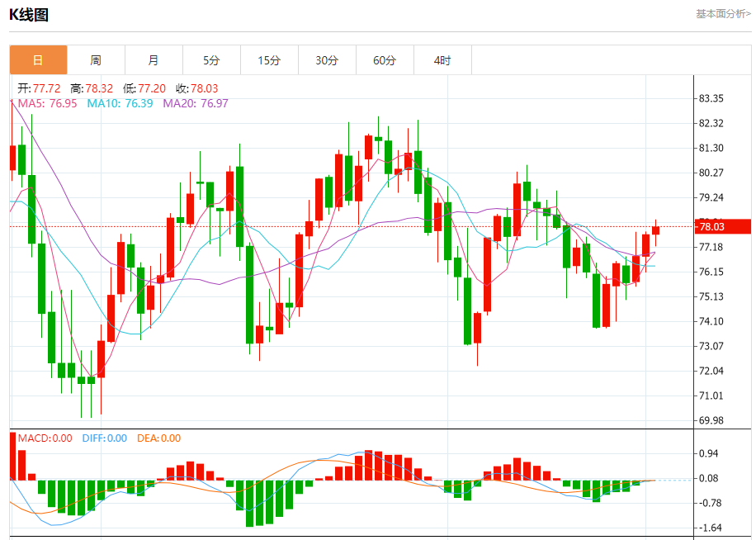Click the K线图 heading
The width and height of the screenshot is (756, 540).
click(29, 15)
